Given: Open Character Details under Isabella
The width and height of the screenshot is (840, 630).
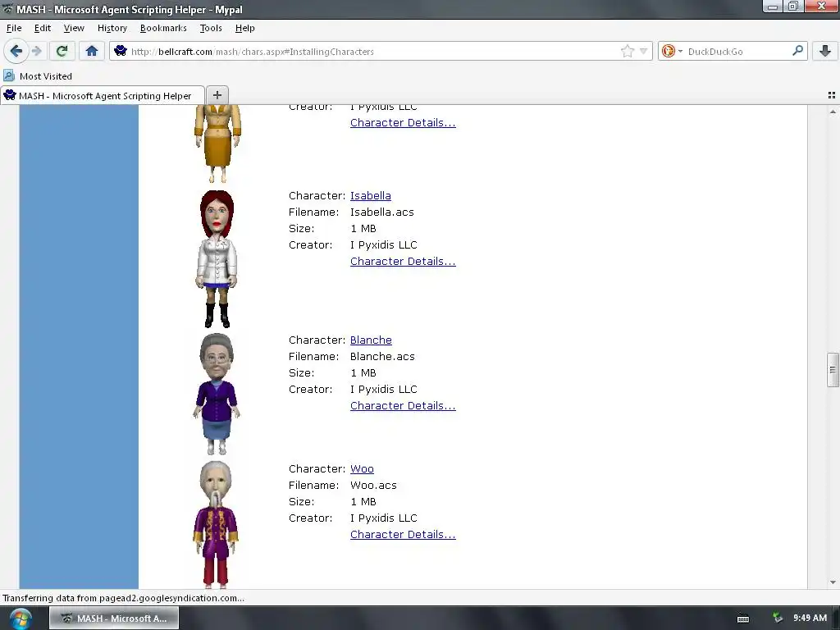Looking at the screenshot, I should pos(403,261).
